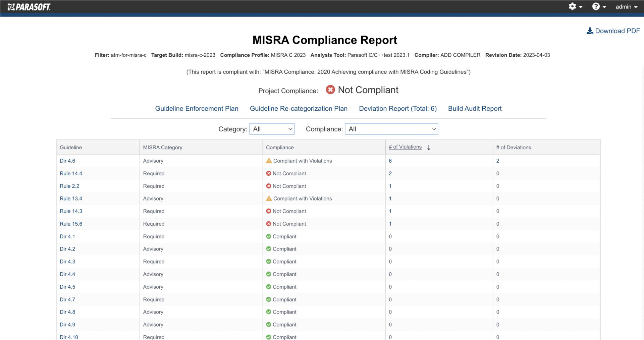This screenshot has height=340, width=644.
Task: Click the sort arrow next to # of Violations
Action: pyautogui.click(x=429, y=148)
